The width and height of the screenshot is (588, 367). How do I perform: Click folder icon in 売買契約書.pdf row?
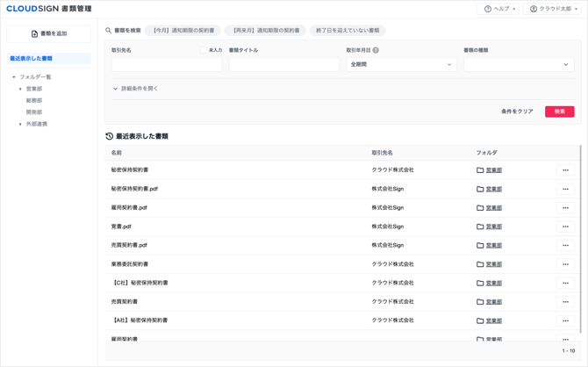480,245
